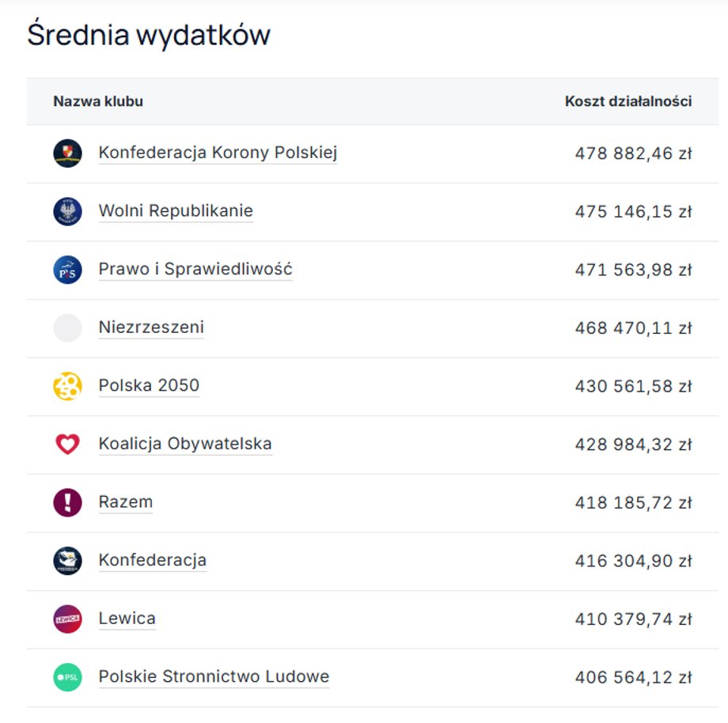The width and height of the screenshot is (728, 723).
Task: Click the Koszt działalności column header
Action: click(627, 101)
